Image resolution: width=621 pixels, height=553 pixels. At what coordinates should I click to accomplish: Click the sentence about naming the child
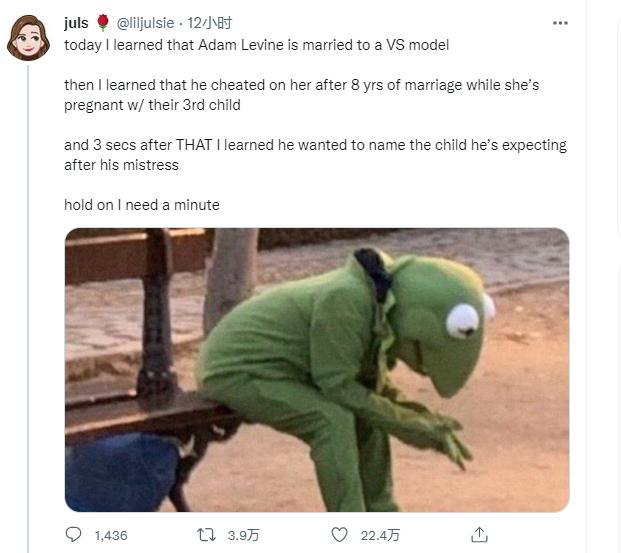click(x=315, y=155)
